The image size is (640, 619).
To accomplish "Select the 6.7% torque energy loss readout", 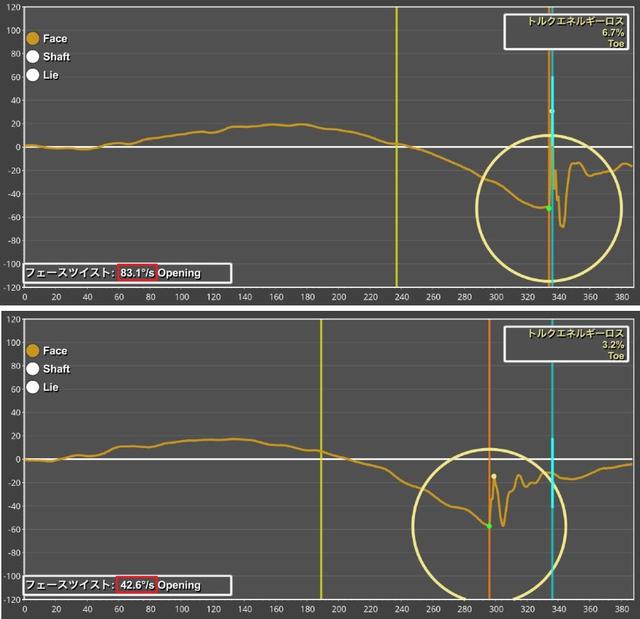I will click(x=613, y=33).
